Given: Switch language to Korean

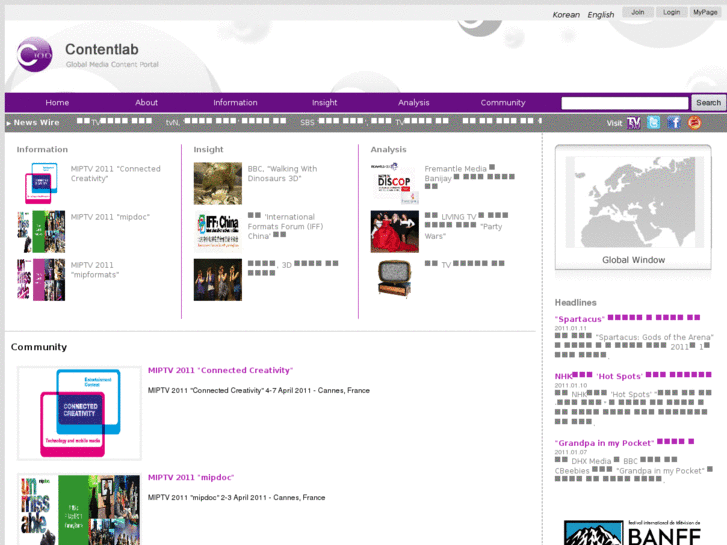Looking at the screenshot, I should point(566,15).
